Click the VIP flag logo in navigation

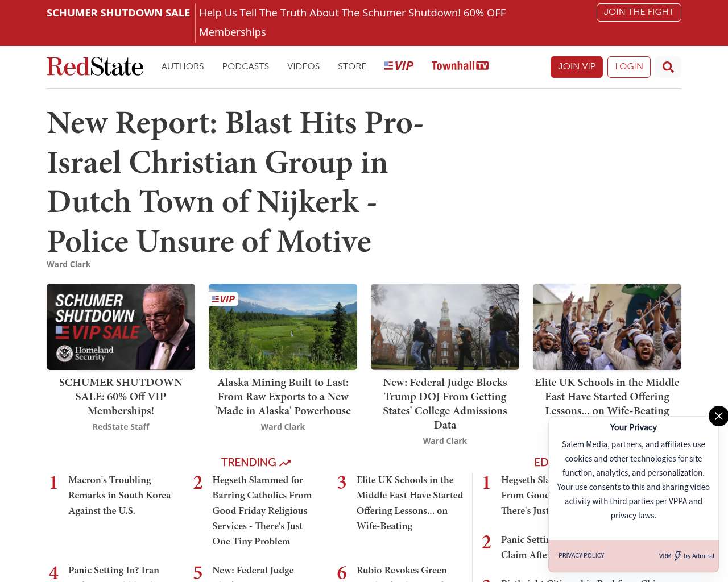[399, 66]
